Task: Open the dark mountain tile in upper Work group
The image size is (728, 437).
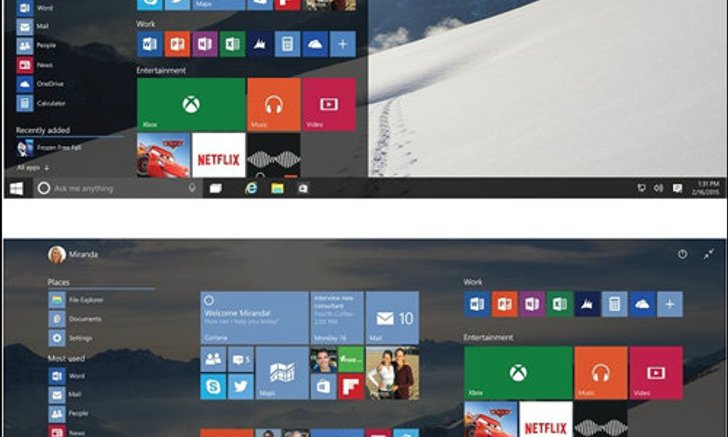Action: pyautogui.click(x=260, y=44)
